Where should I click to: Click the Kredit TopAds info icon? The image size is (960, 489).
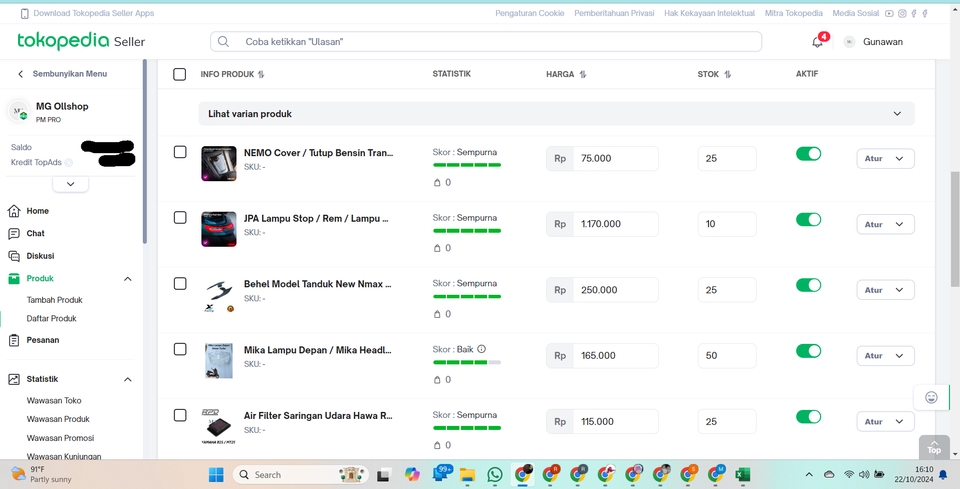point(69,163)
